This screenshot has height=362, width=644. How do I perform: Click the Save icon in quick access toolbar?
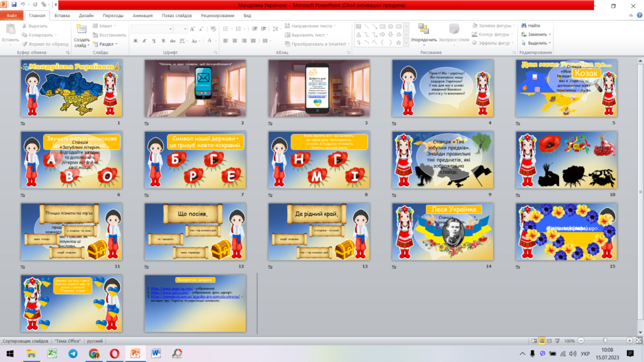[14, 5]
